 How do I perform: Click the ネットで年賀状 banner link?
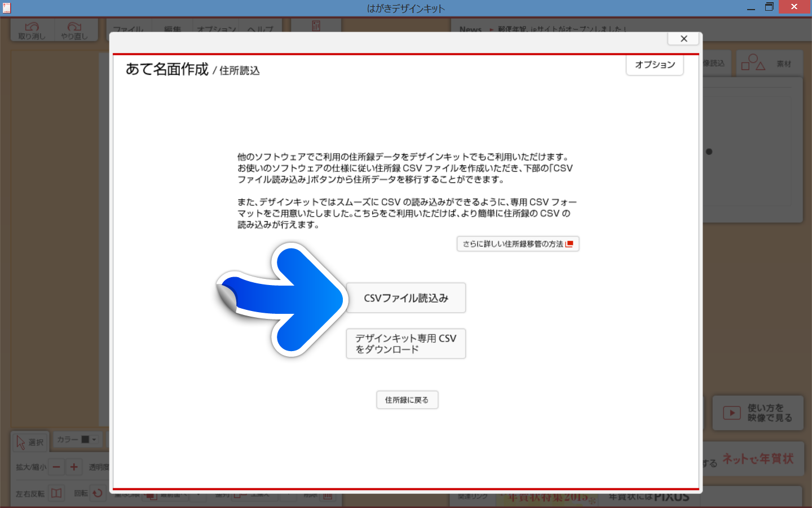[x=757, y=459]
